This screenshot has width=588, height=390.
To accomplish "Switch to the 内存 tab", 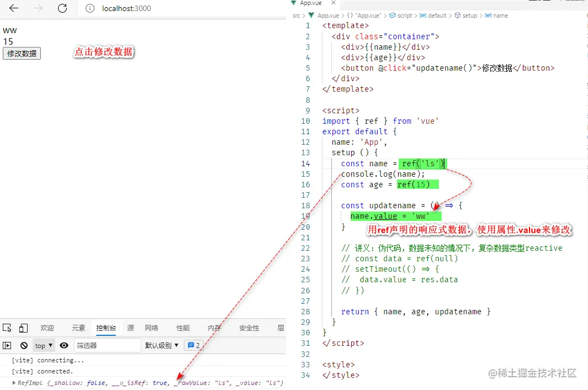I will [215, 328].
